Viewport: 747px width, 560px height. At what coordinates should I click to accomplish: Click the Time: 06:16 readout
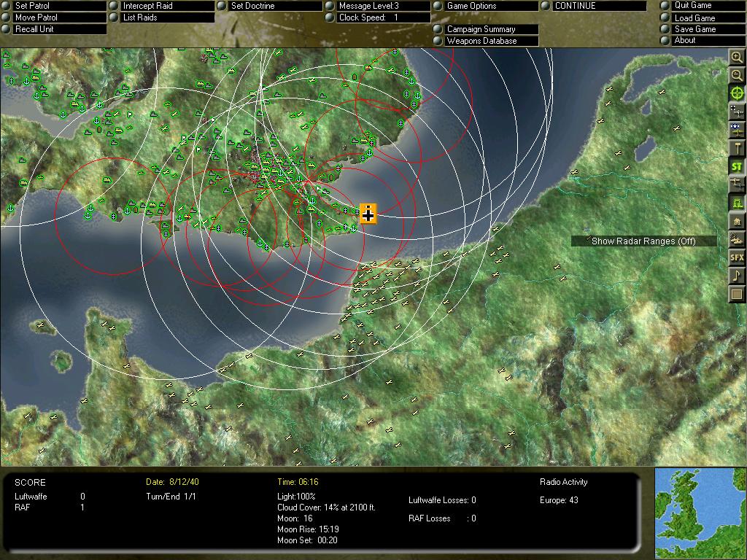298,482
